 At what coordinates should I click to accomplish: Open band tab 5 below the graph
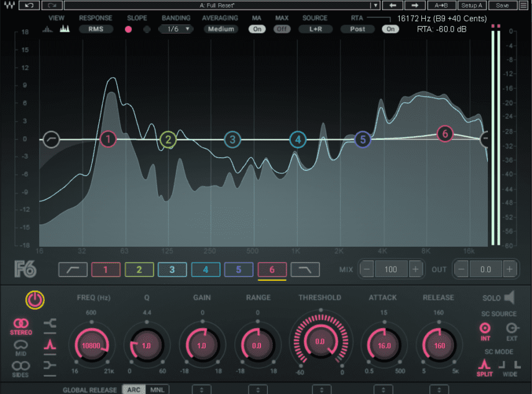point(239,270)
